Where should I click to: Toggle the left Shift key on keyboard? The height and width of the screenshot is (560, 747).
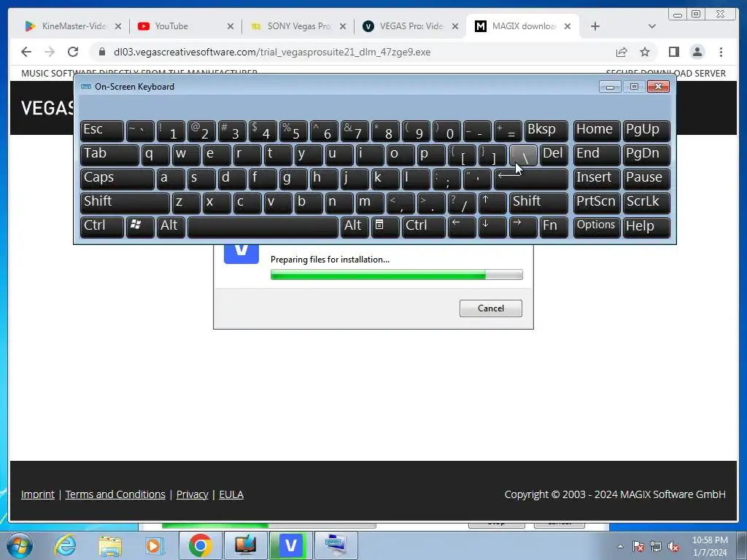coord(125,203)
